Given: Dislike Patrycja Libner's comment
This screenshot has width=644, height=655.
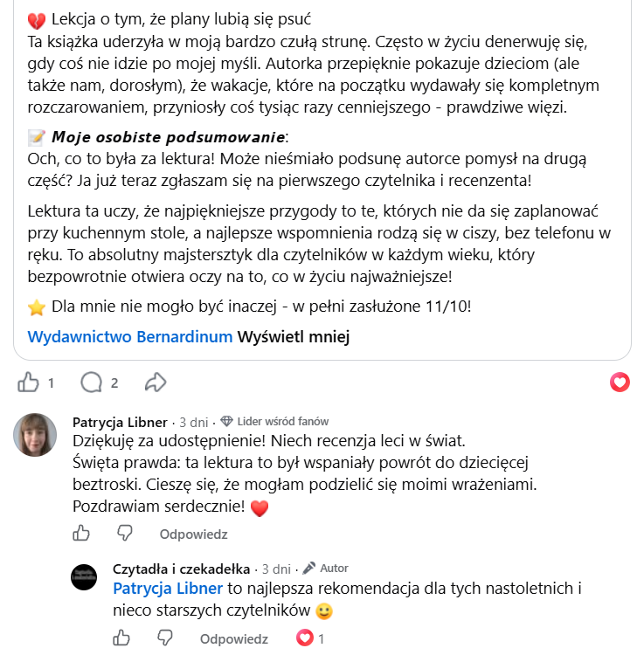Looking at the screenshot, I should tap(125, 534).
